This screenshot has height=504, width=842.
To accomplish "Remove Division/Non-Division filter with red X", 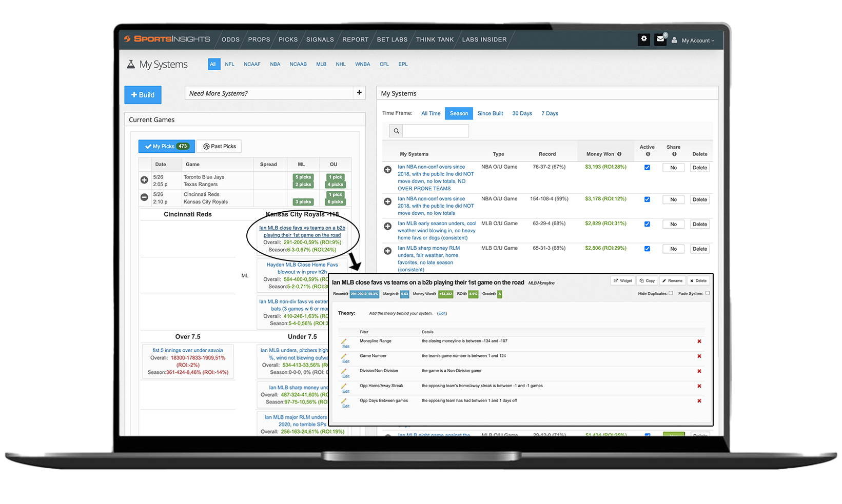I will [699, 371].
